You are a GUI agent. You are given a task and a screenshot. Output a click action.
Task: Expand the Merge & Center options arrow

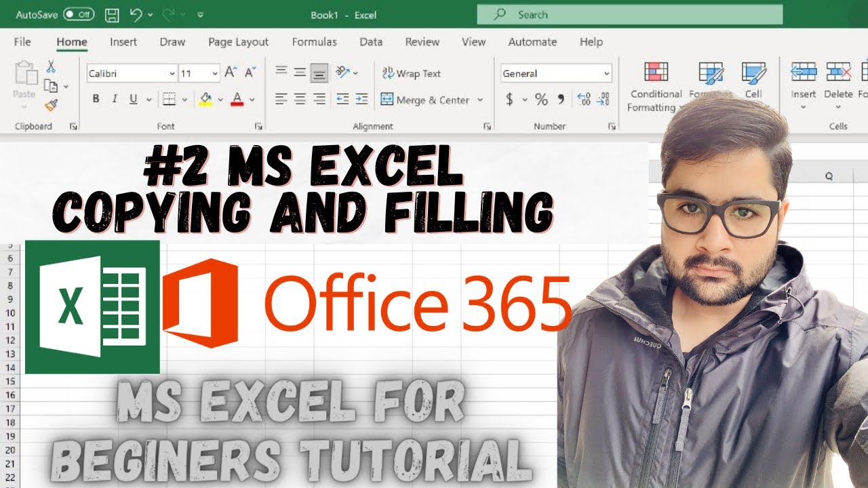(480, 100)
